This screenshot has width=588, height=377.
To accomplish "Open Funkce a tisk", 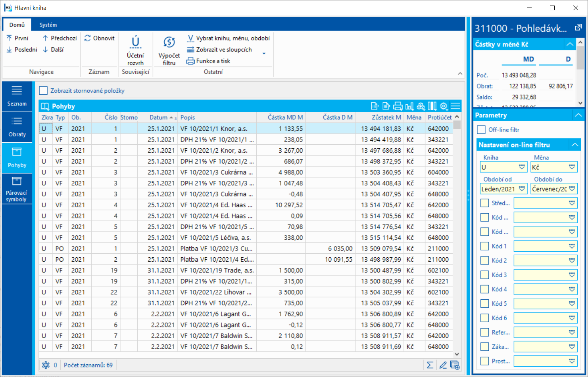I will click(x=208, y=61).
